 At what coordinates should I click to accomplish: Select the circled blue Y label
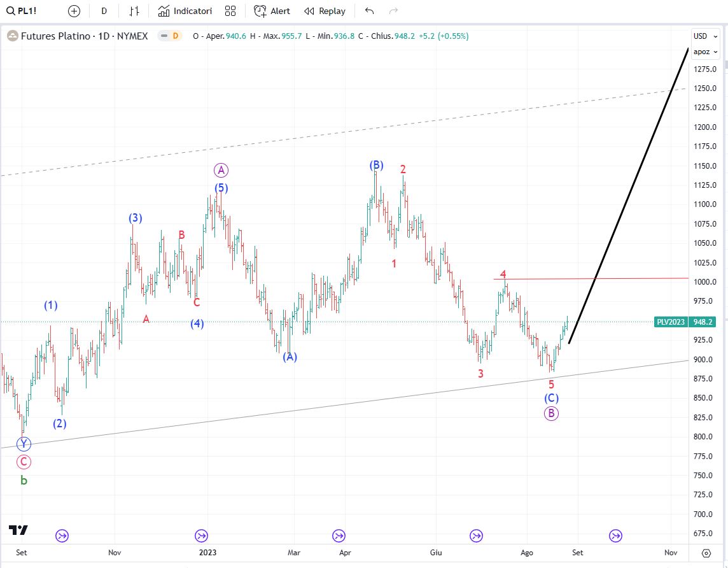24,444
